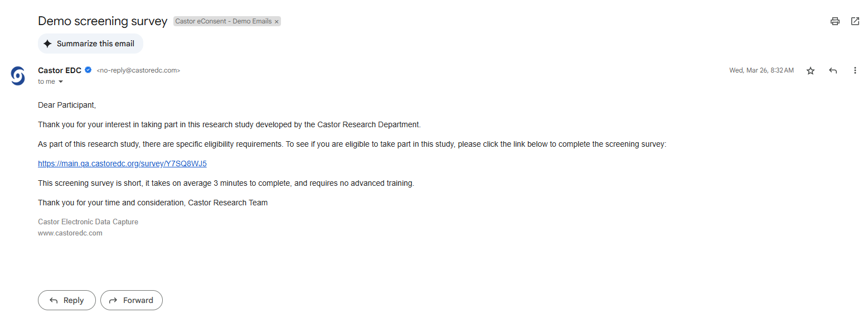Click the Summarize this email button
This screenshot has width=868, height=332.
90,44
